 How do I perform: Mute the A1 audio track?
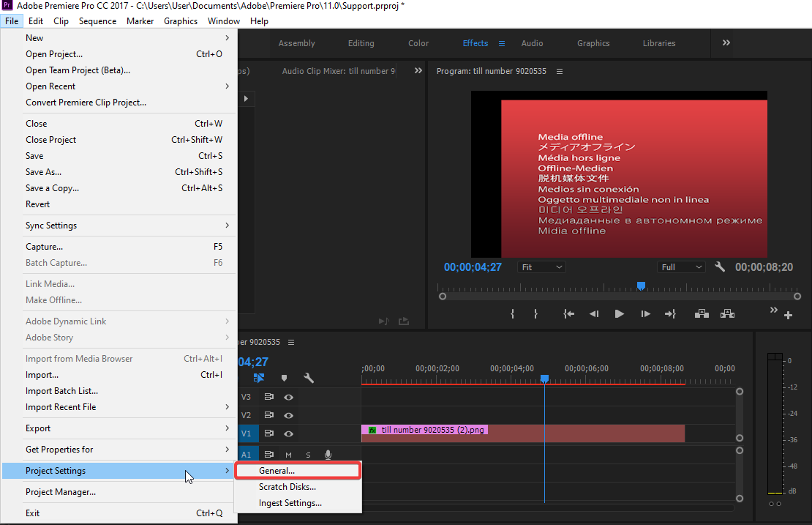(288, 455)
